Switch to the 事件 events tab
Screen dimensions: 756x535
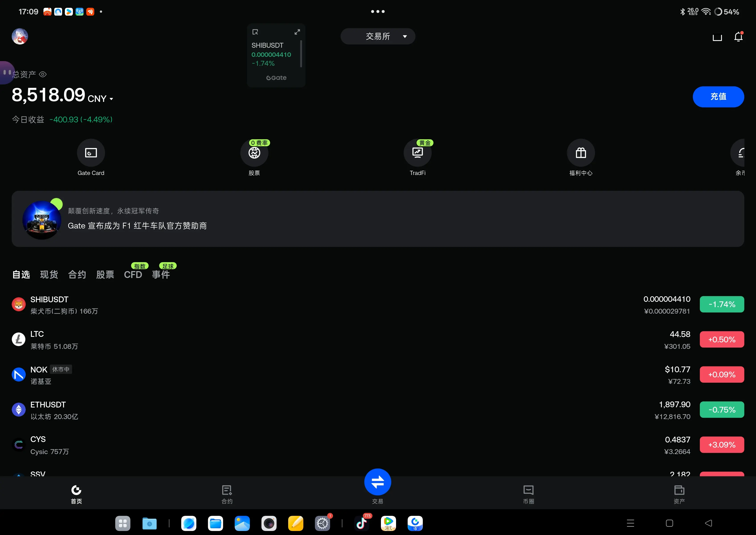click(161, 274)
